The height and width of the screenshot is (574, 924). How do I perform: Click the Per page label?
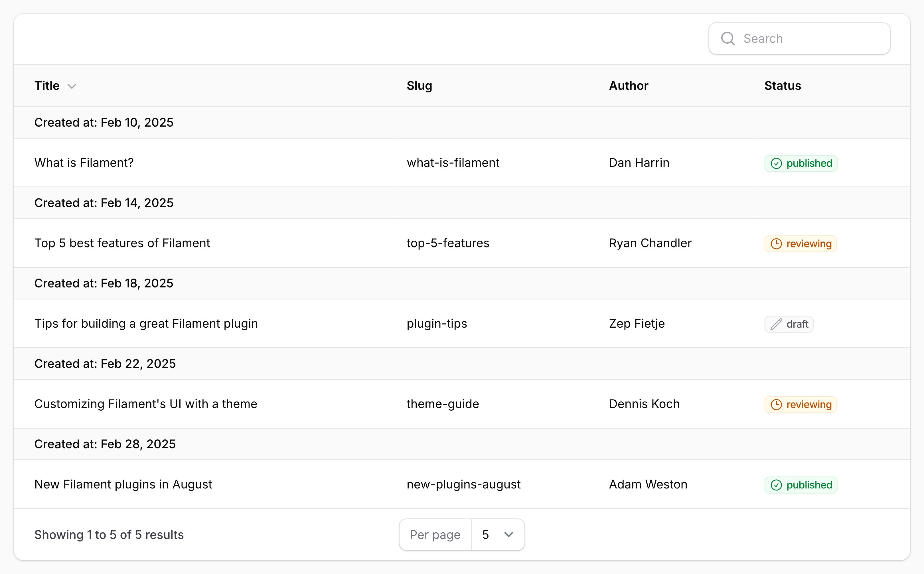435,535
